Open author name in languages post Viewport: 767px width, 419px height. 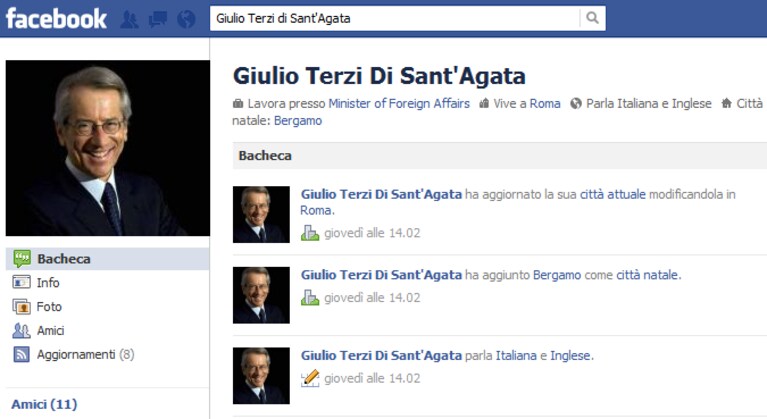point(381,356)
